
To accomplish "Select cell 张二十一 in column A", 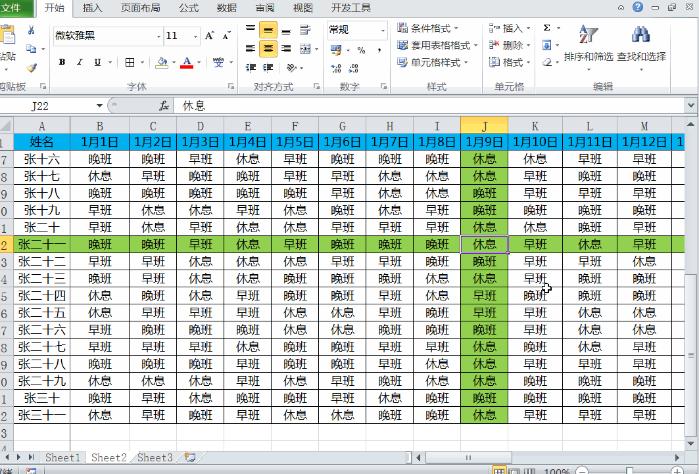I will coord(41,244).
